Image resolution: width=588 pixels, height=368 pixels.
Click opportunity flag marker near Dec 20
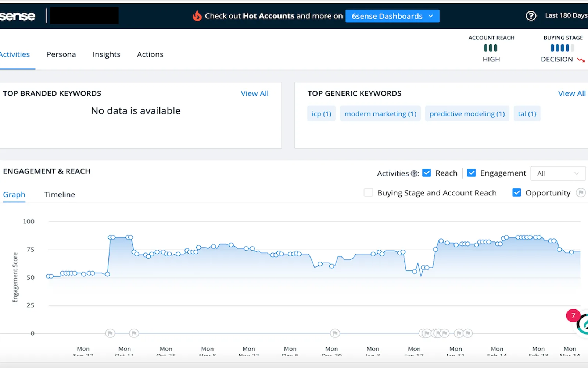click(335, 333)
